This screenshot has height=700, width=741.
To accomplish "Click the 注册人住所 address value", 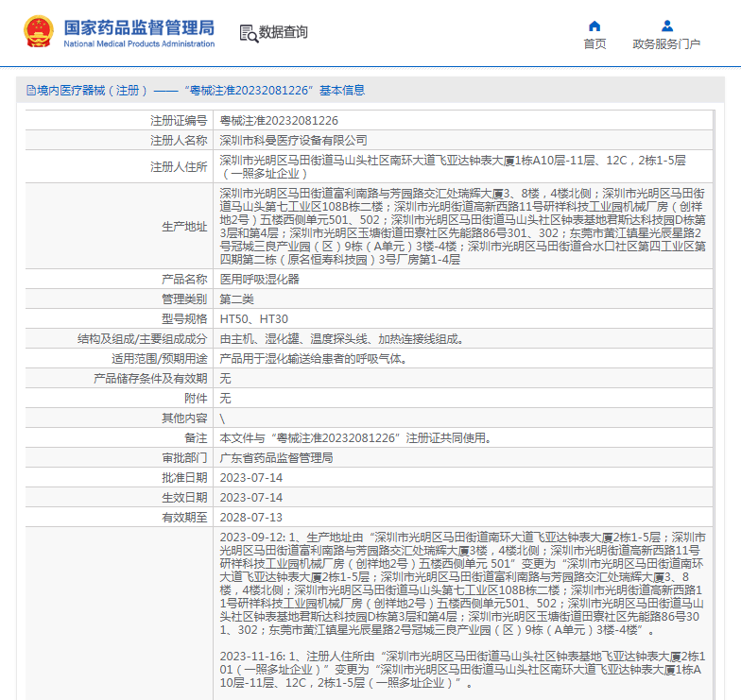I will pos(453,166).
